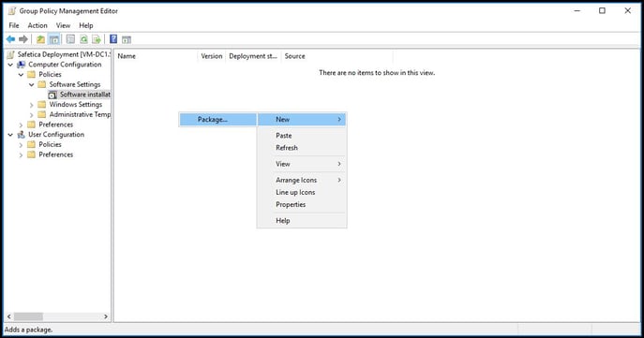Collapse the Software Settings chevron
Screen dimensions: 644x338
(x=32, y=84)
